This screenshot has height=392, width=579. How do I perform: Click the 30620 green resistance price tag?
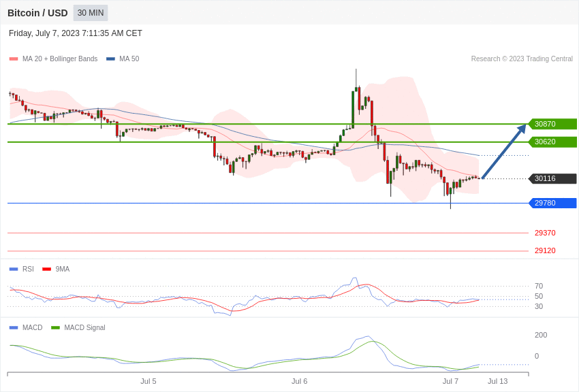pos(552,142)
